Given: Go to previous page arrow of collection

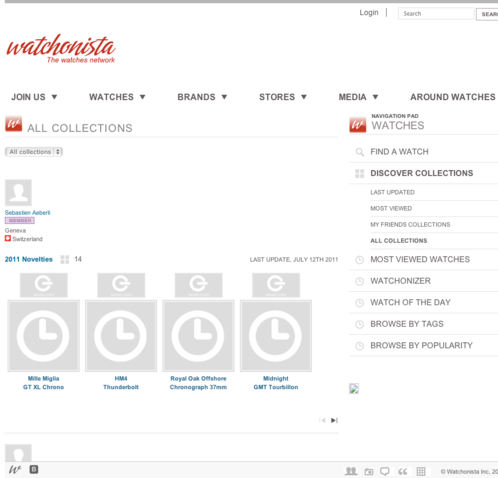Looking at the screenshot, I should (322, 420).
